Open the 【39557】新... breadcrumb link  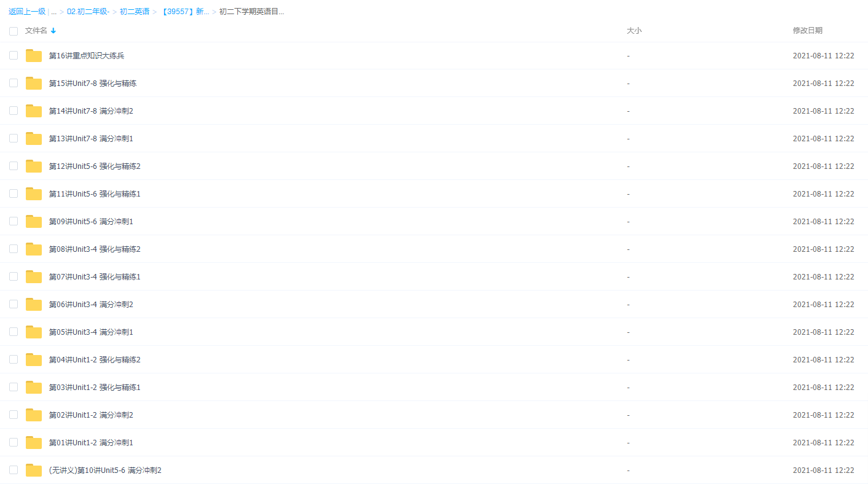(x=184, y=12)
